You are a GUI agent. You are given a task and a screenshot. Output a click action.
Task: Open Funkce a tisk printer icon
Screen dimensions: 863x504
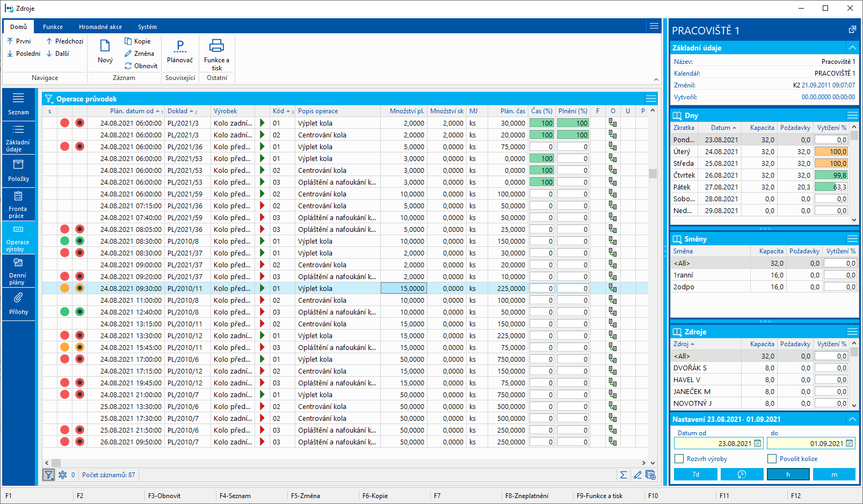pyautogui.click(x=216, y=46)
